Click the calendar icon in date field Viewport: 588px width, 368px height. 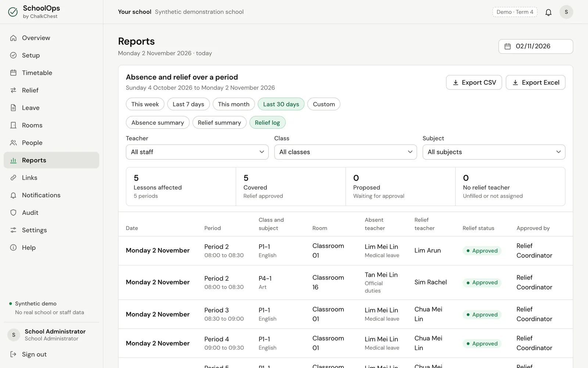[x=508, y=46]
